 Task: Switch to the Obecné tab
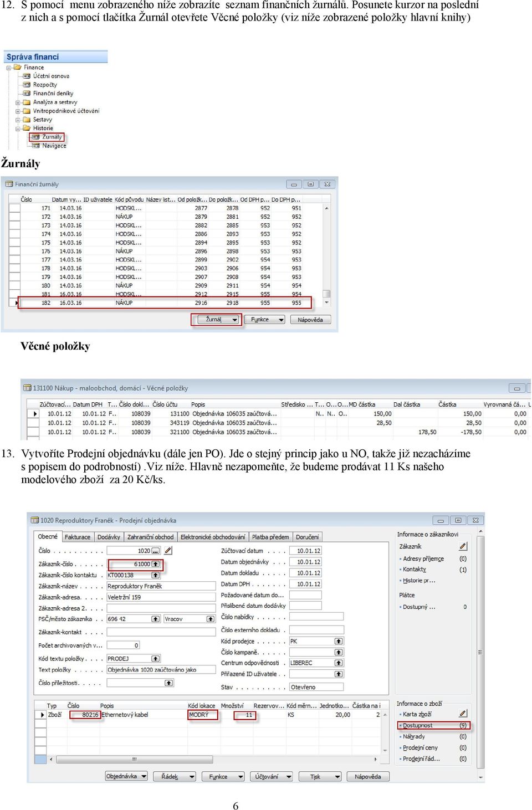[x=48, y=537]
